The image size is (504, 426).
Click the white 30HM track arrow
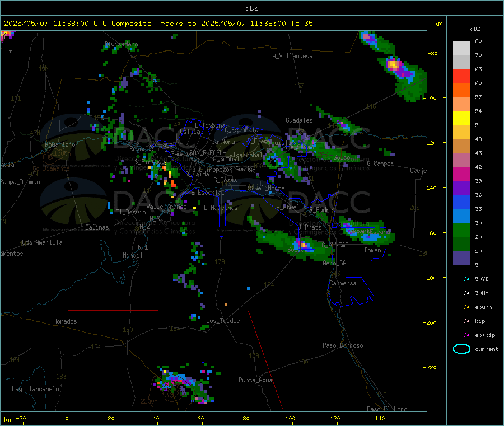coord(461,293)
